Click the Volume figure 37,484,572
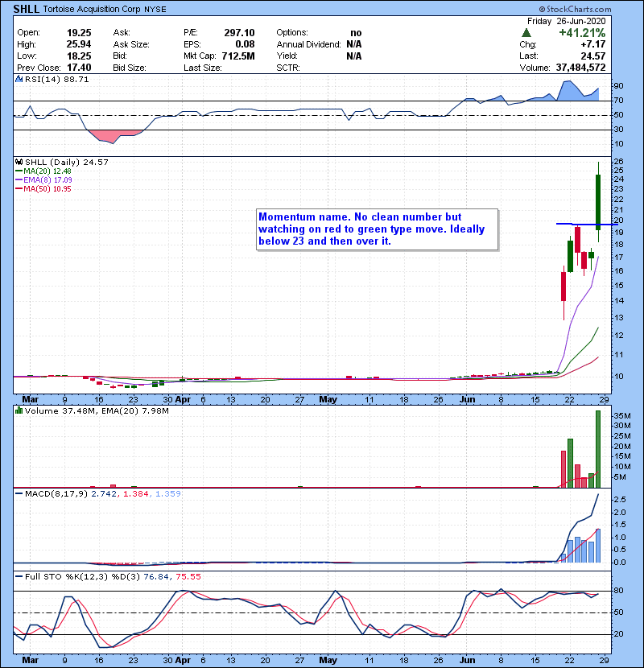644x668 pixels. [x=580, y=68]
